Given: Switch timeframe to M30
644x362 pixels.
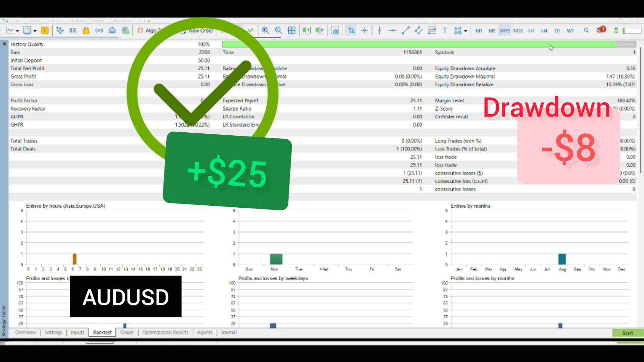Looking at the screenshot, I should pyautogui.click(x=518, y=31).
